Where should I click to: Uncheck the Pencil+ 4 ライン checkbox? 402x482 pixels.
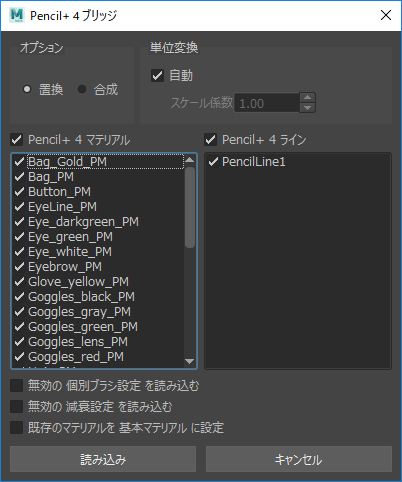(x=211, y=139)
